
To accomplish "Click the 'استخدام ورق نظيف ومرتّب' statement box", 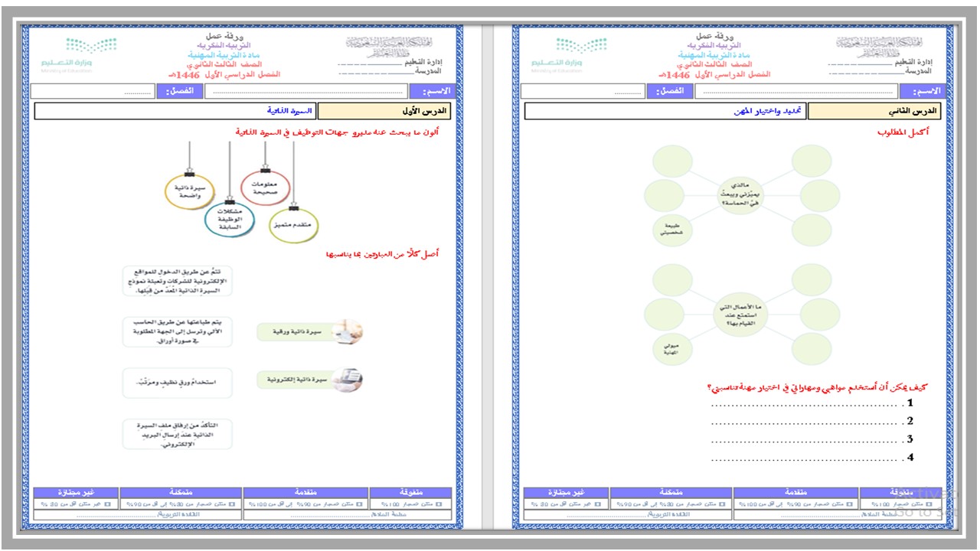I will [177, 382].
